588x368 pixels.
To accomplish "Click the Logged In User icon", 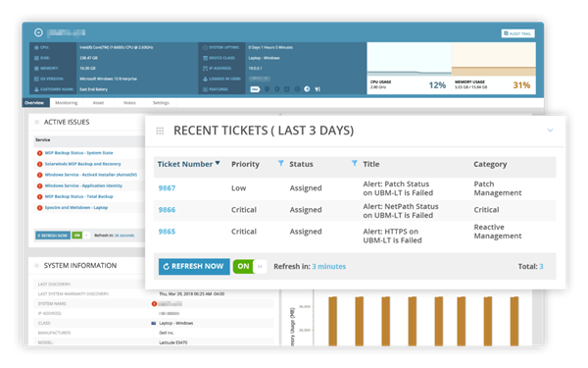I will coord(205,79).
